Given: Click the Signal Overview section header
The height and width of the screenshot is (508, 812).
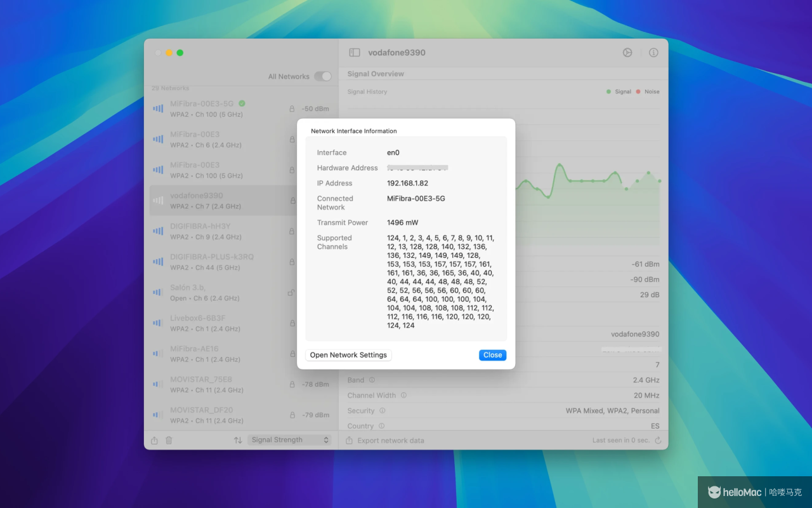Looking at the screenshot, I should pyautogui.click(x=376, y=74).
